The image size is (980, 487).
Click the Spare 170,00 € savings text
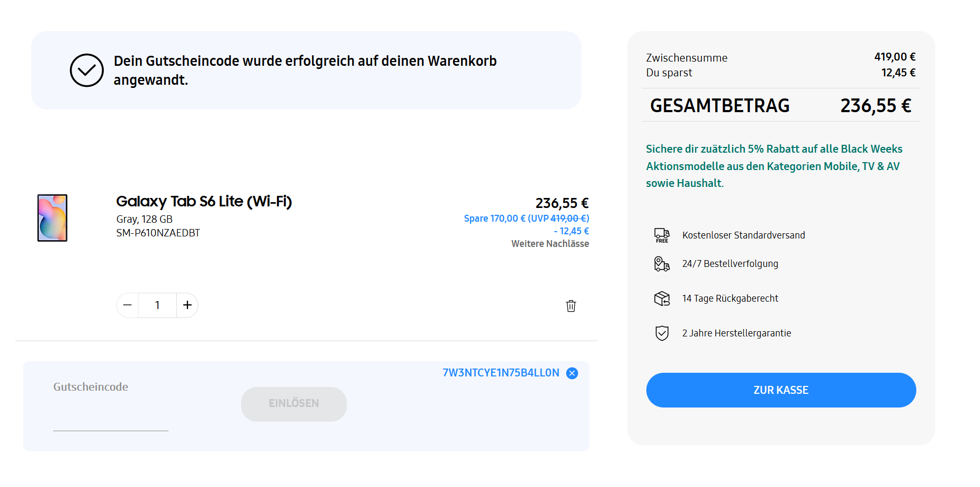(x=526, y=218)
